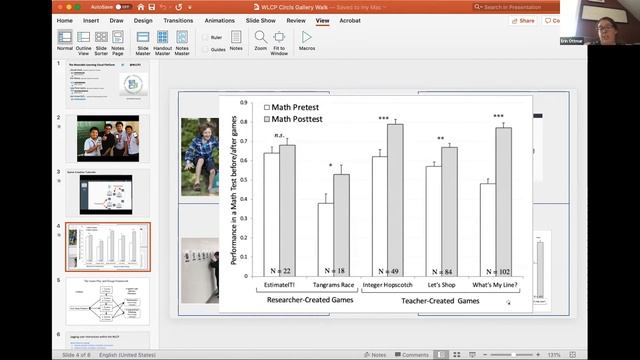Open the Draw tab

116,20
